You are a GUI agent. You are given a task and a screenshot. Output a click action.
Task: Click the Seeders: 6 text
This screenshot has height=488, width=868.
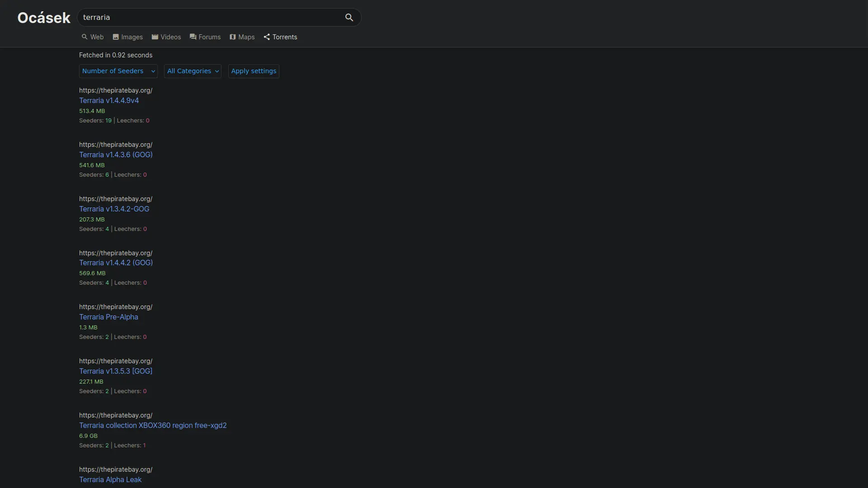click(94, 174)
